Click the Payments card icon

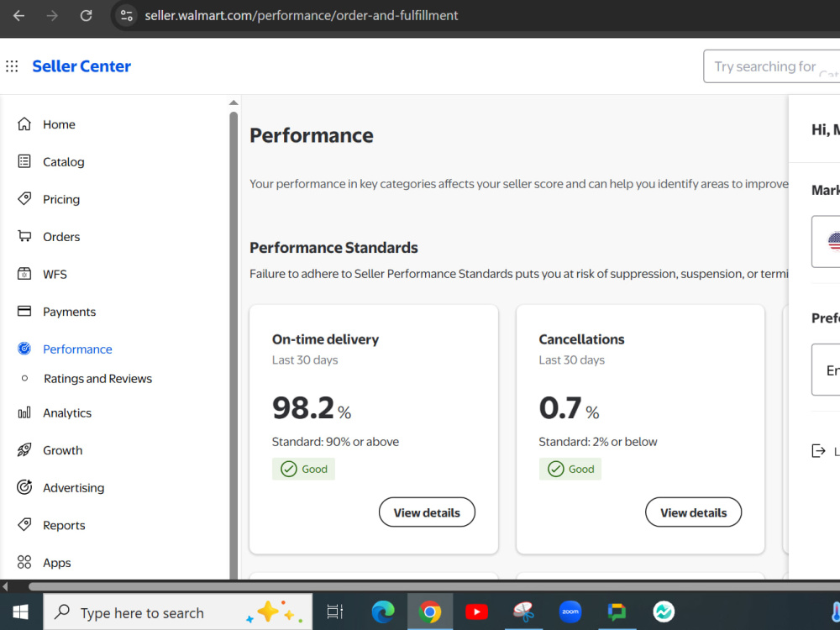[x=24, y=312]
